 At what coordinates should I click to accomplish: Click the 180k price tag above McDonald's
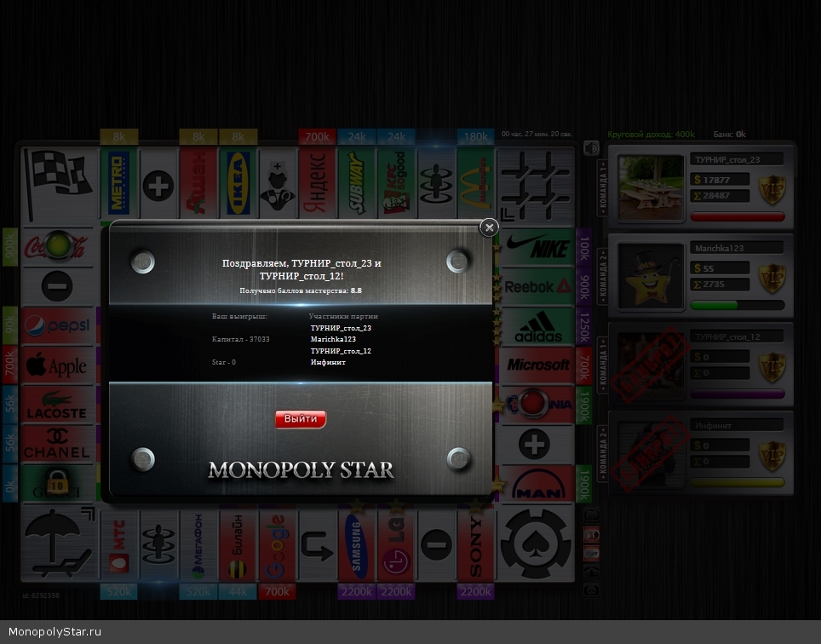(475, 136)
